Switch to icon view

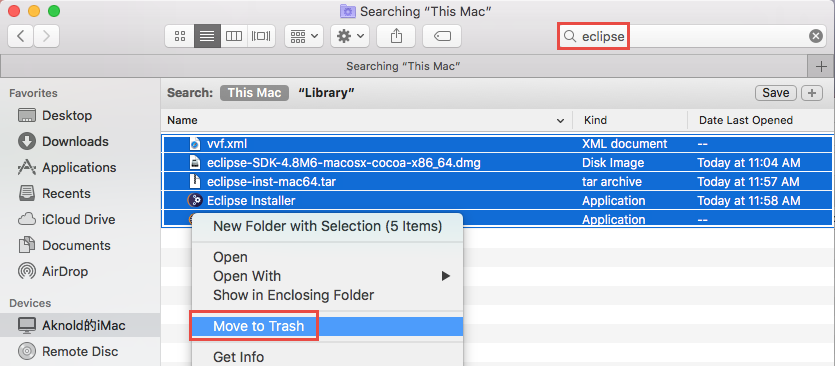(x=180, y=36)
